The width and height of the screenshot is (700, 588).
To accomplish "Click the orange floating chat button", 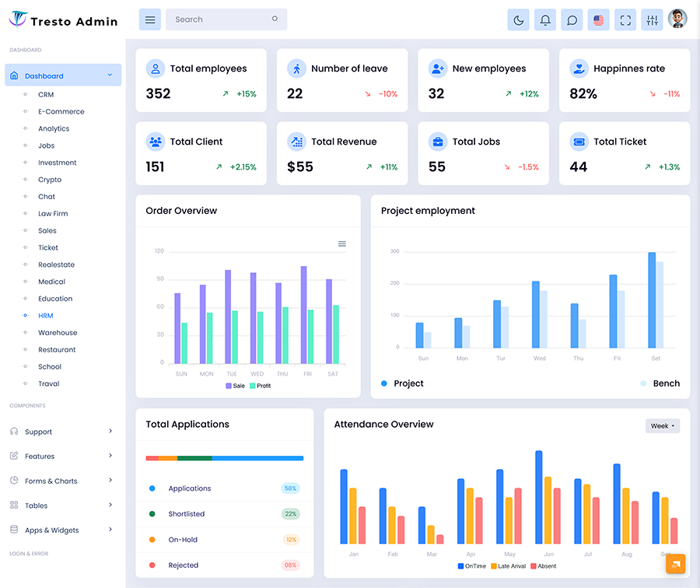I will [675, 564].
